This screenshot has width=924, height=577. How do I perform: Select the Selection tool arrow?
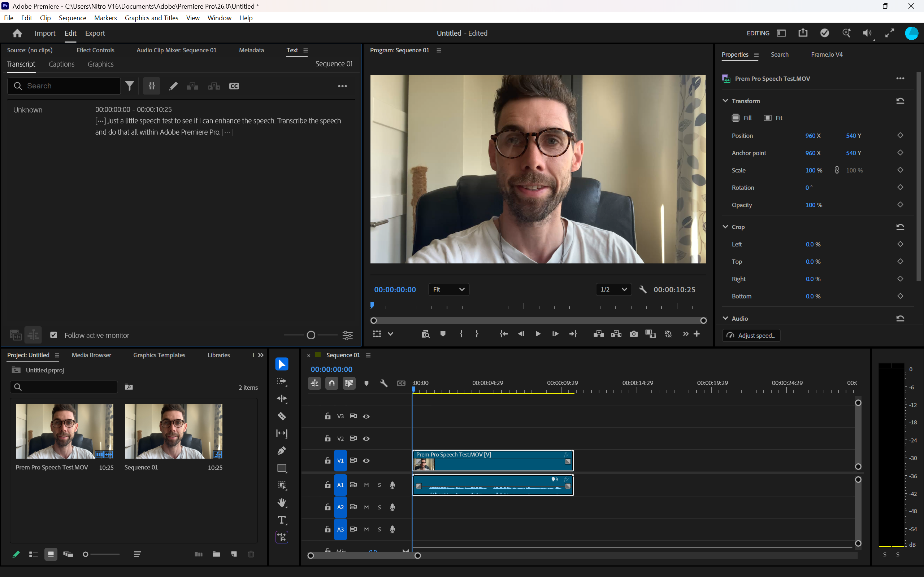coord(282,364)
